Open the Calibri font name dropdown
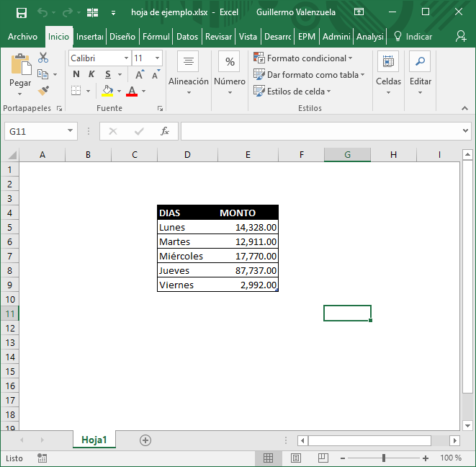Viewport: 476px width, 467px height. click(x=126, y=58)
